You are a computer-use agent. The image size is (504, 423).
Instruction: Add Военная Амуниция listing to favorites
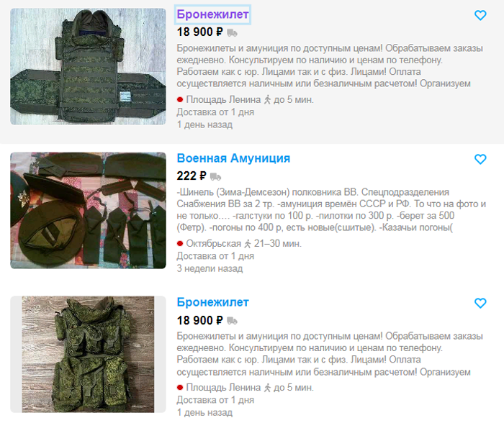[x=480, y=159]
